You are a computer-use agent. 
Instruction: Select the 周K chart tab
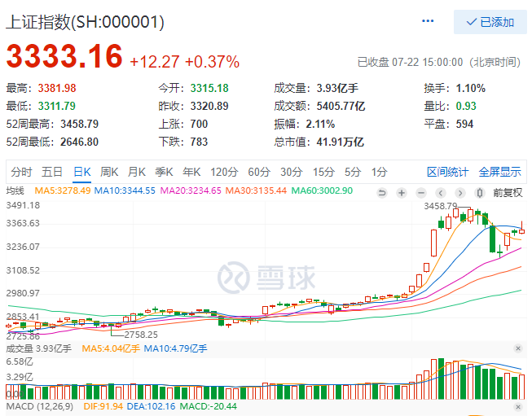109,172
